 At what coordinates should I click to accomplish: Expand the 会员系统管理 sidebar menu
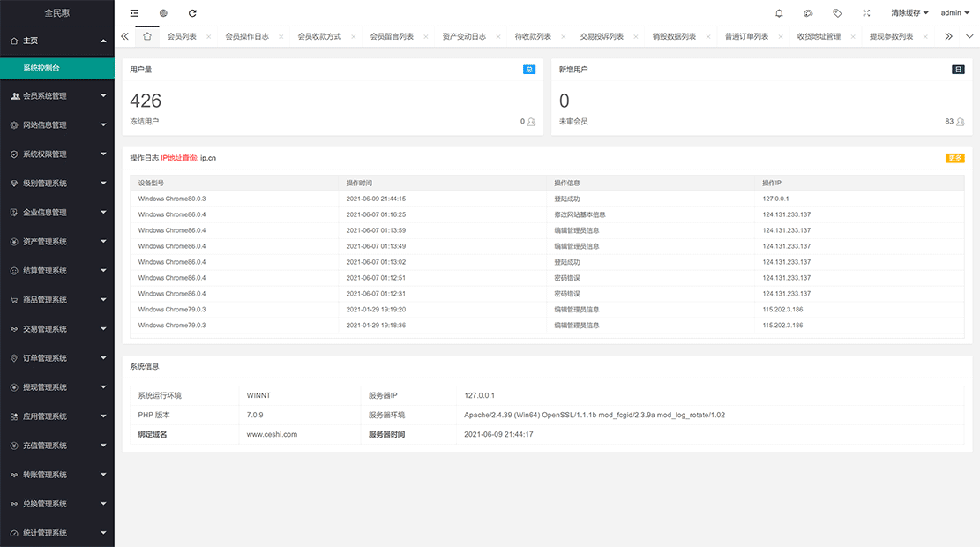click(x=57, y=96)
